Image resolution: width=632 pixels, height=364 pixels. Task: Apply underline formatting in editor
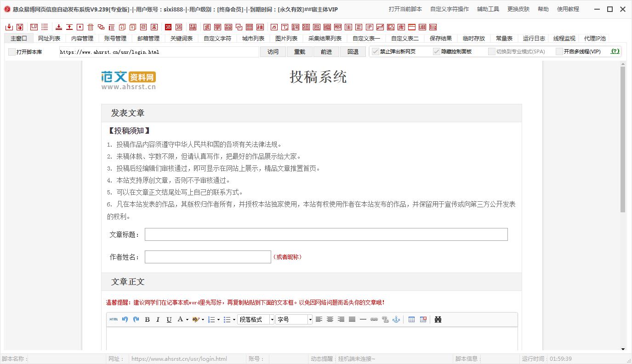tap(169, 319)
